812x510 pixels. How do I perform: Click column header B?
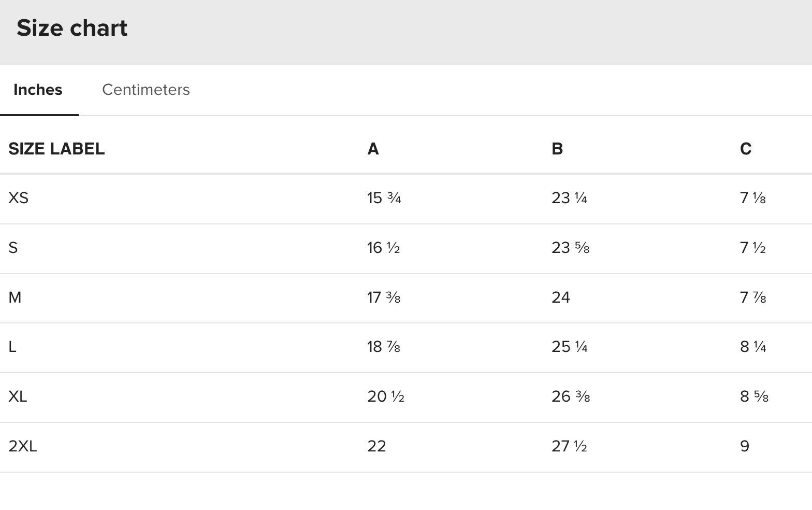[x=557, y=149]
